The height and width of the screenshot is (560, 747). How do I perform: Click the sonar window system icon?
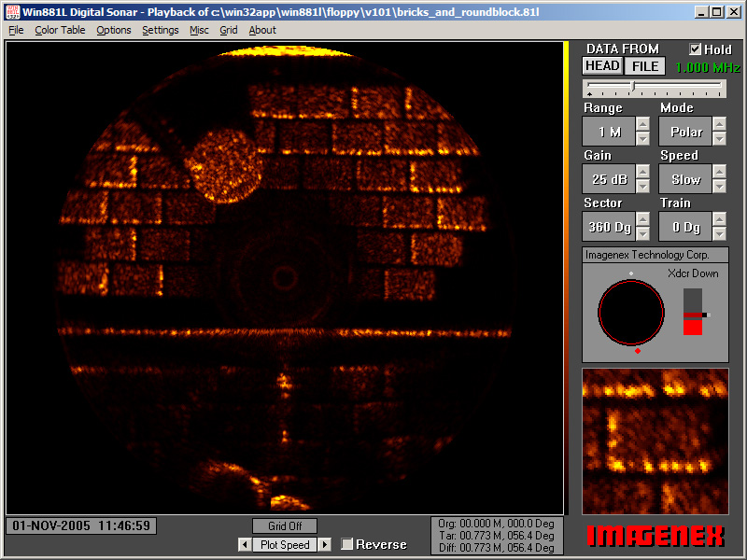point(12,12)
